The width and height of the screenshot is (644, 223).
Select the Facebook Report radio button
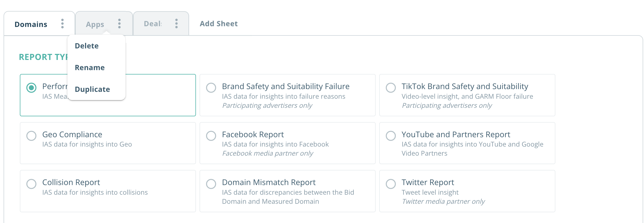click(x=211, y=136)
